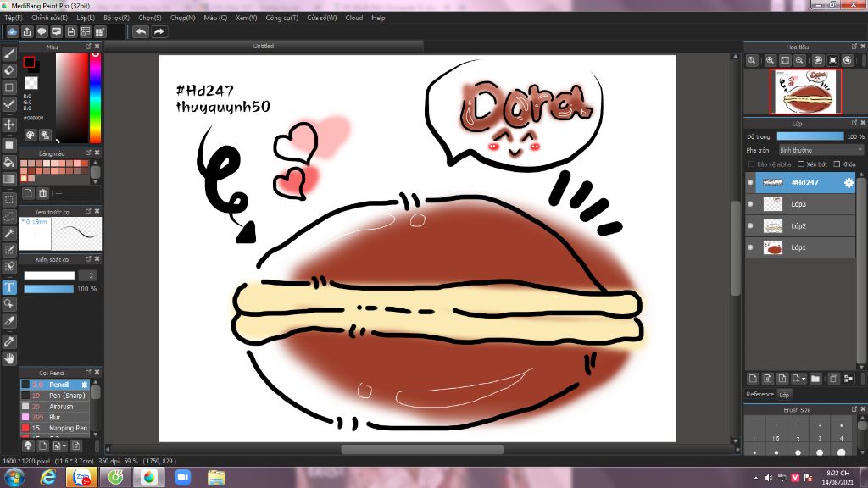
Task: Open the Help menu
Action: click(378, 18)
